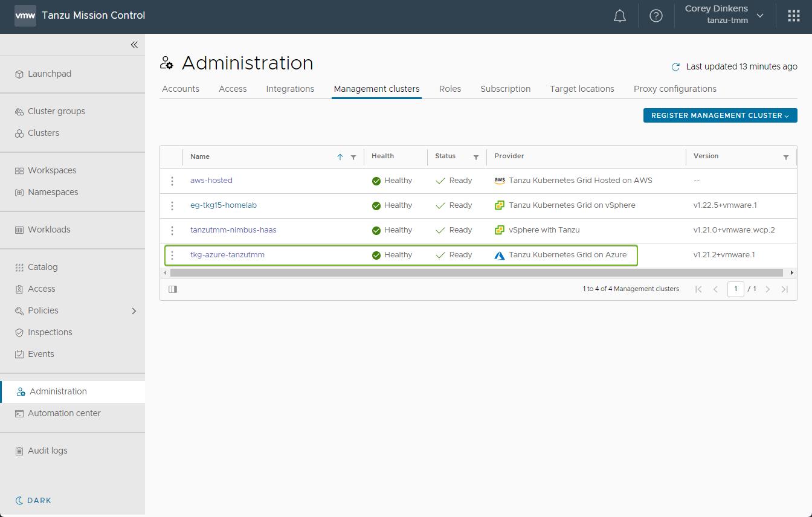Collapse the left navigation sidebar
812x517 pixels.
coord(134,45)
